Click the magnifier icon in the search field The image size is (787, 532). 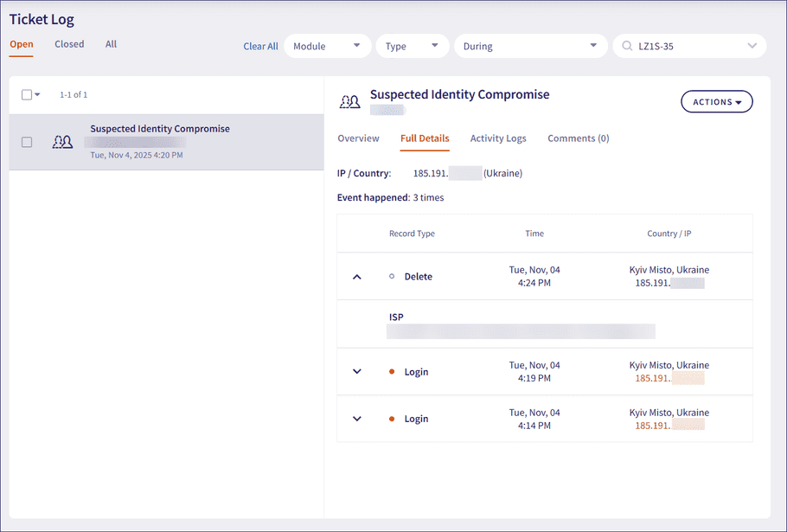pyautogui.click(x=625, y=45)
